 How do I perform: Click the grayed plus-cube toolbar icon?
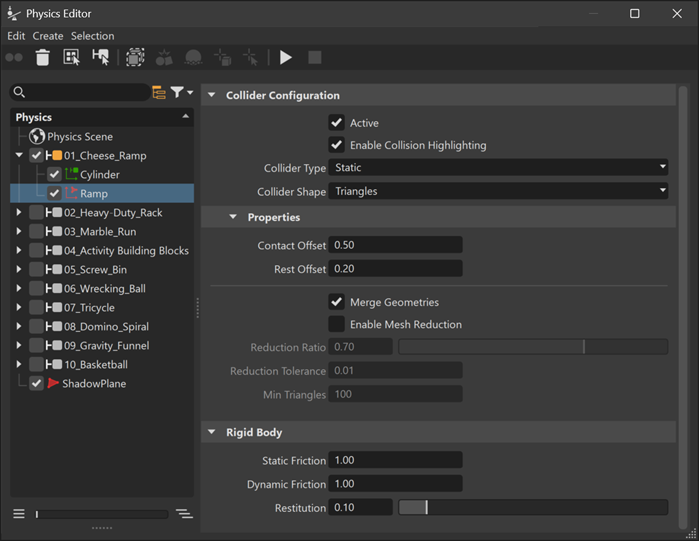(x=222, y=57)
